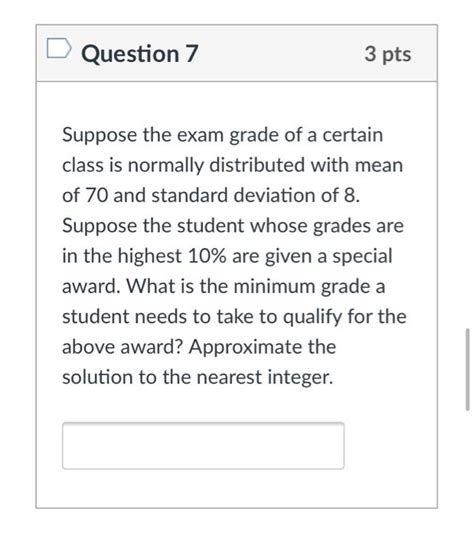Click the "Question 7" heading
The height and width of the screenshot is (536, 474).
click(x=139, y=54)
